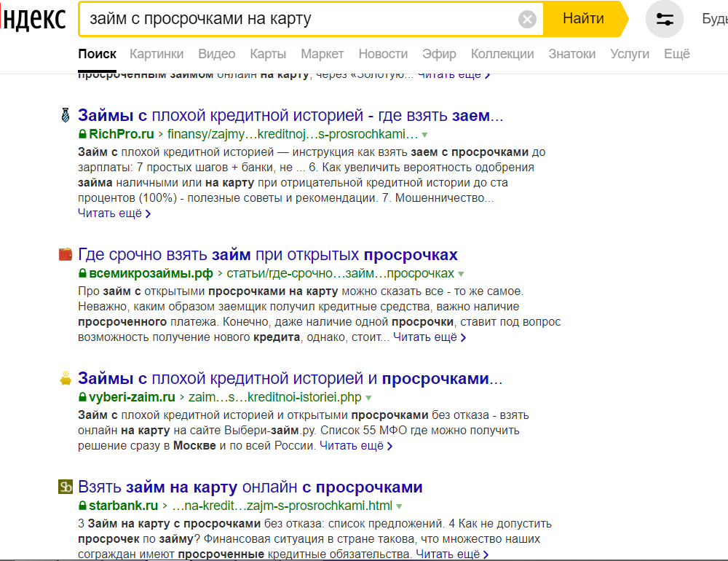The width and height of the screenshot is (728, 561).
Task: Switch to the Маркет tab
Action: 323,54
